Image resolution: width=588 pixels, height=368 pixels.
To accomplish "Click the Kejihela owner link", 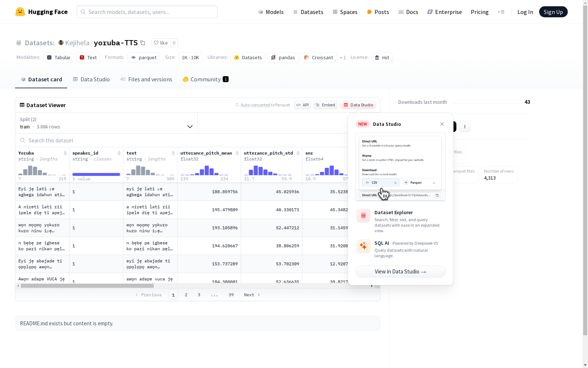I will tap(77, 43).
